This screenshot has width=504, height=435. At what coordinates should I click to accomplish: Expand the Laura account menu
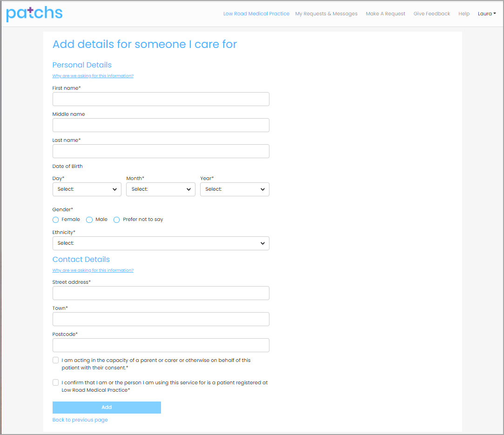tap(487, 13)
